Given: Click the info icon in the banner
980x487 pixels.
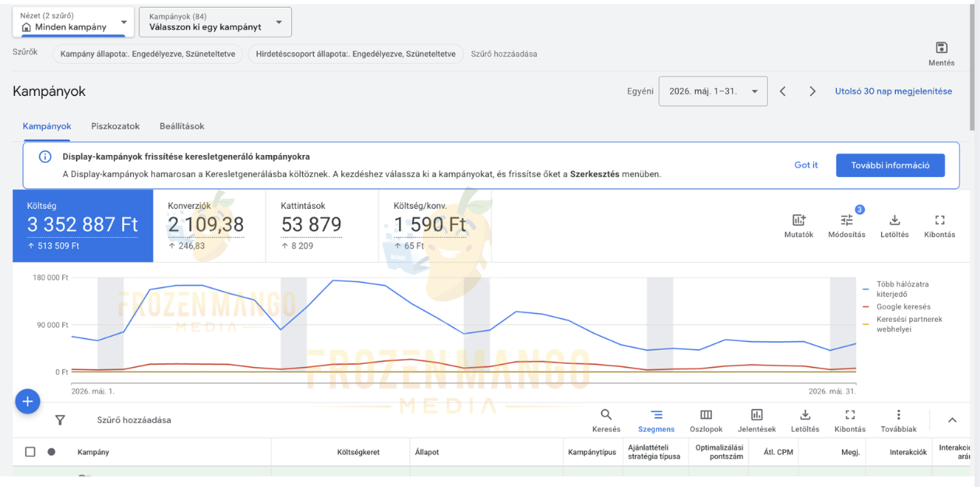Looking at the screenshot, I should [45, 157].
